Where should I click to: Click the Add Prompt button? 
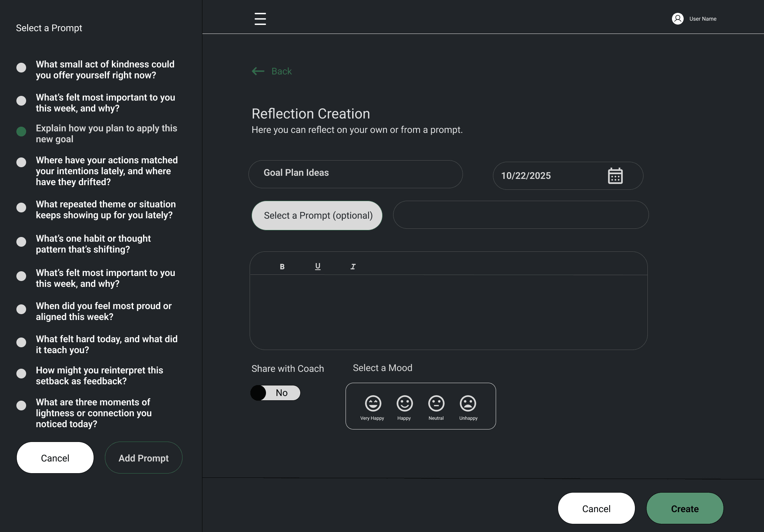(144, 458)
